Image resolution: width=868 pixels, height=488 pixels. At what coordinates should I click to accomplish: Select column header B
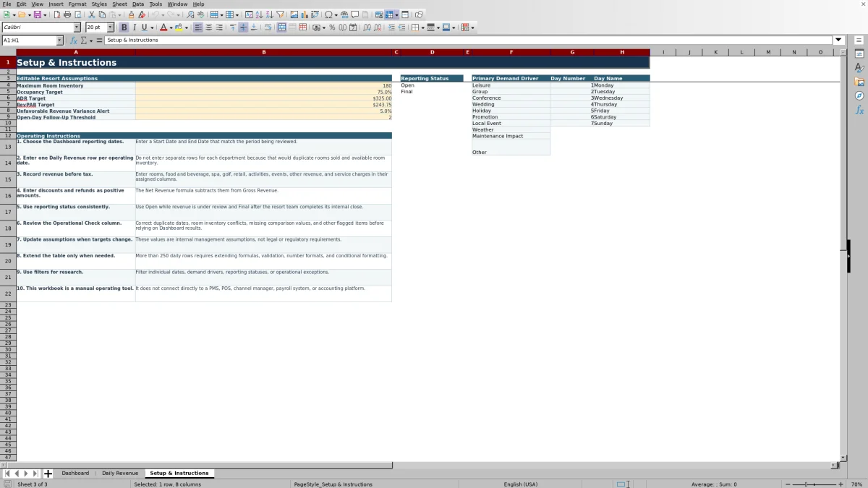[x=263, y=52]
